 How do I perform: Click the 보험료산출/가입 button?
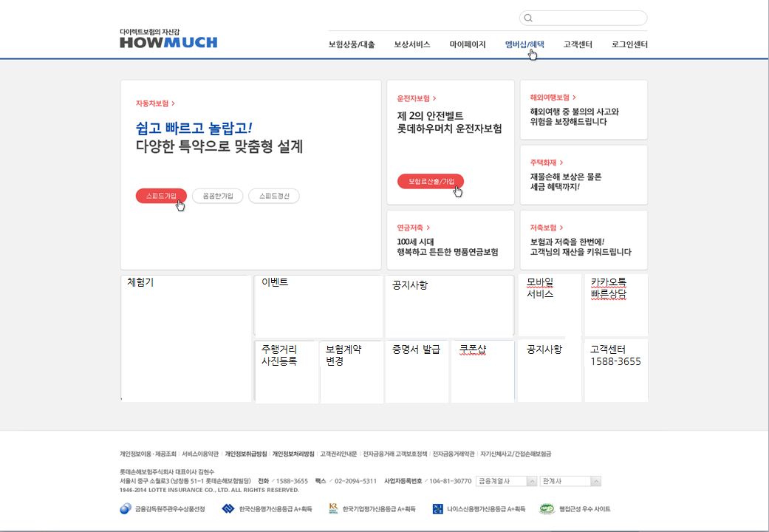click(431, 182)
